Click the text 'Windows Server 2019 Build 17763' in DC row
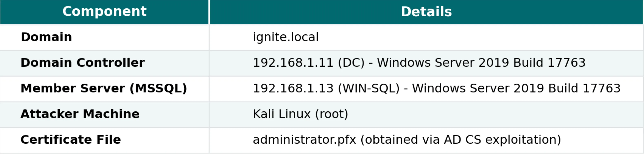This screenshot has height=154, width=644. tap(481, 63)
